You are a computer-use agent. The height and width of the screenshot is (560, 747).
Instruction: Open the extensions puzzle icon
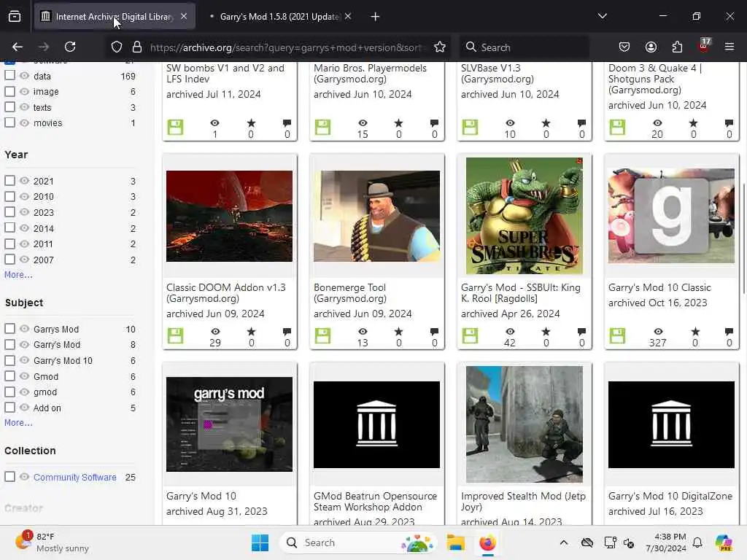(677, 47)
